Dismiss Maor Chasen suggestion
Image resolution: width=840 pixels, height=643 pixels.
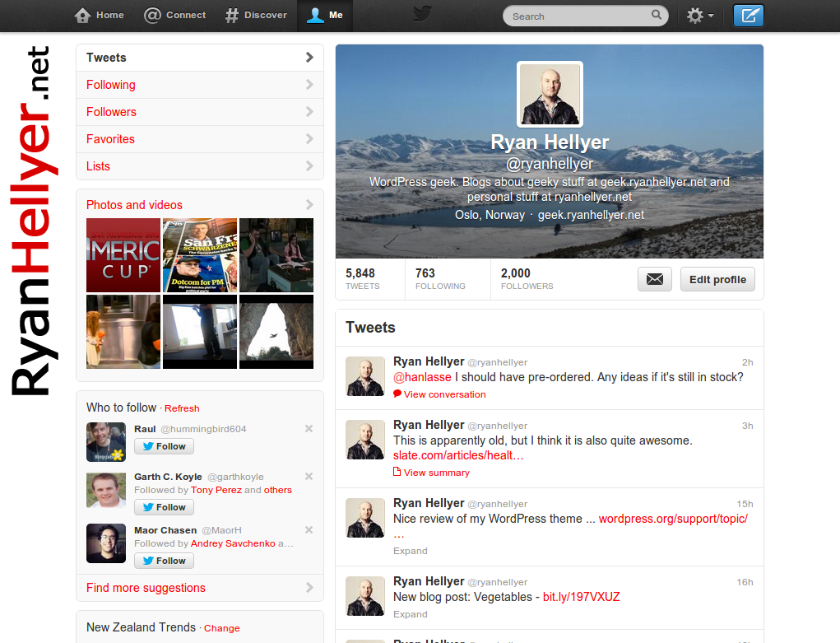[x=309, y=530]
